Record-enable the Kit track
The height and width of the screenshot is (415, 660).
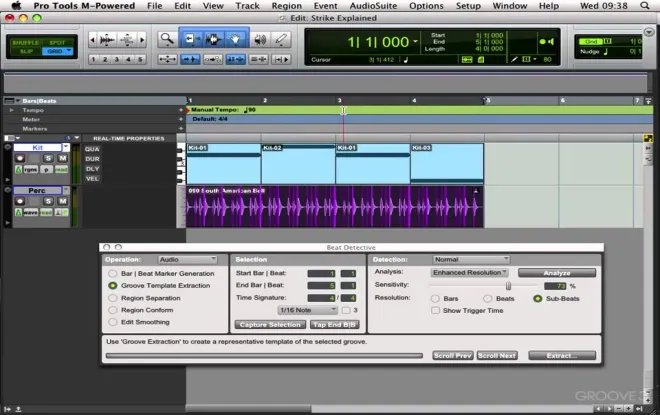coord(20,158)
